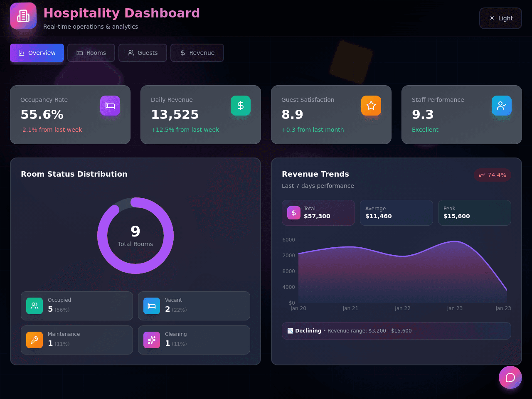Click the declining chart icon in trend summary
Image resolution: width=532 pixels, height=399 pixels.
click(x=290, y=331)
